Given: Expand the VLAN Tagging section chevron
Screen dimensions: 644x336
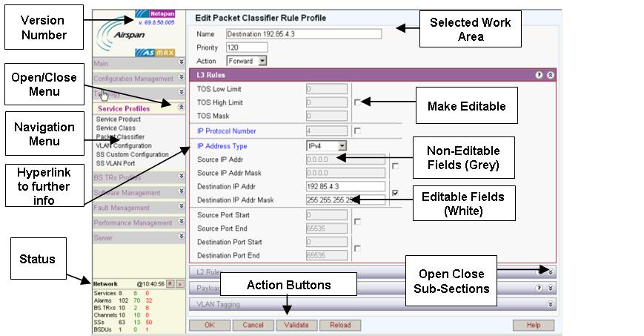Looking at the screenshot, I should point(550,304).
